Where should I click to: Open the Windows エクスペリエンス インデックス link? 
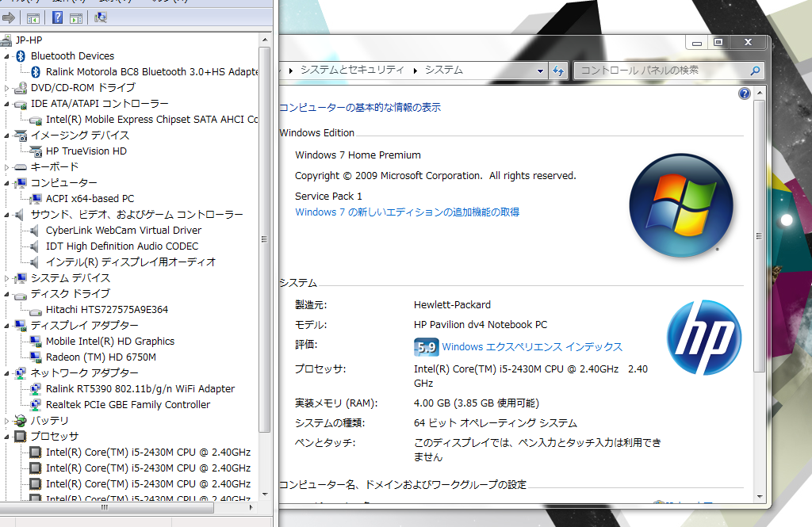click(532, 347)
